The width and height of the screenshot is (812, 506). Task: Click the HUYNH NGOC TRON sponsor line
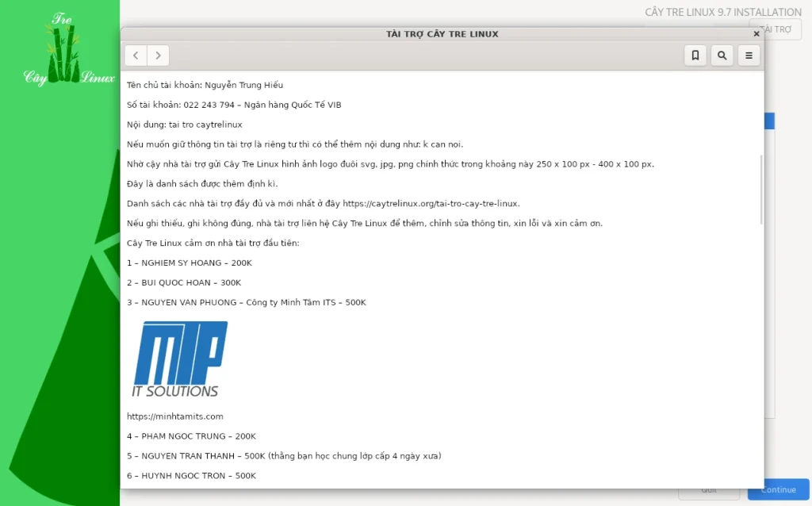(x=191, y=476)
